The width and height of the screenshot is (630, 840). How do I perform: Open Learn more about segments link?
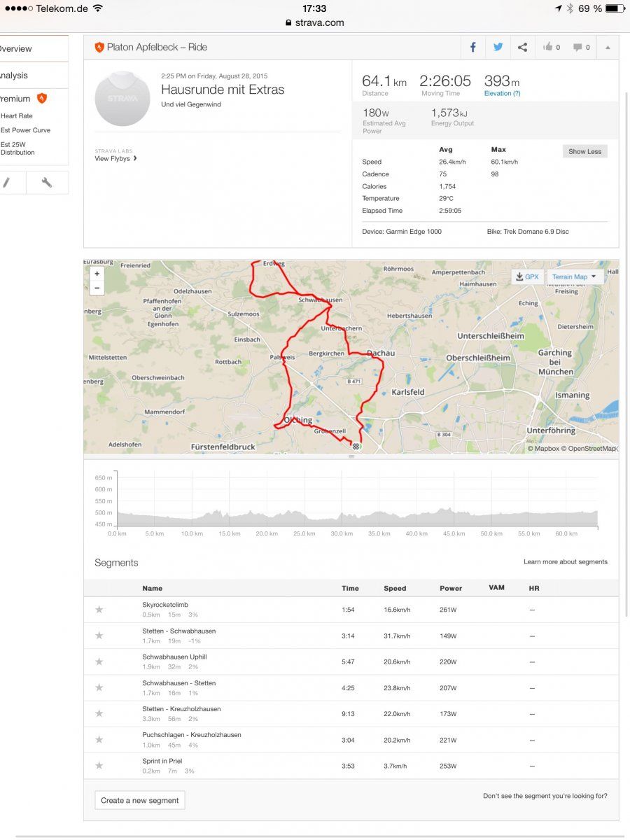pos(566,562)
